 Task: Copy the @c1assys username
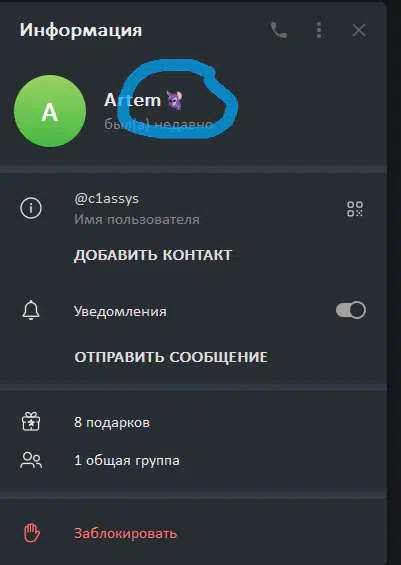106,199
